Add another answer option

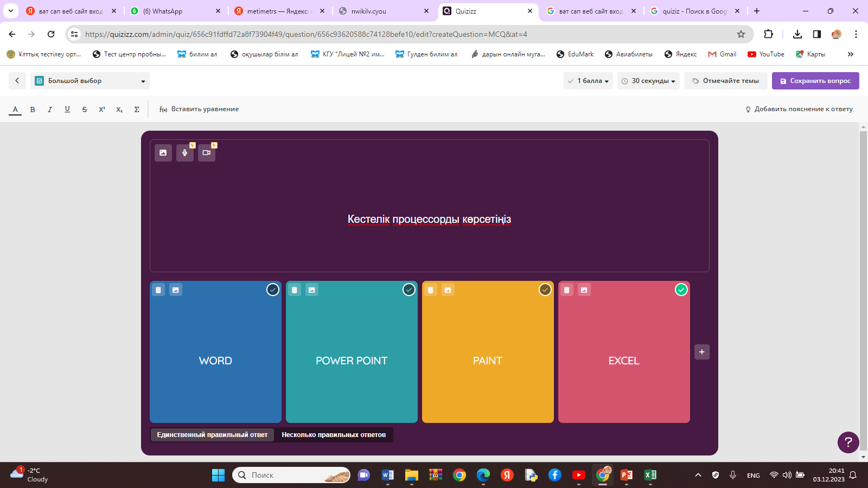[x=702, y=352]
